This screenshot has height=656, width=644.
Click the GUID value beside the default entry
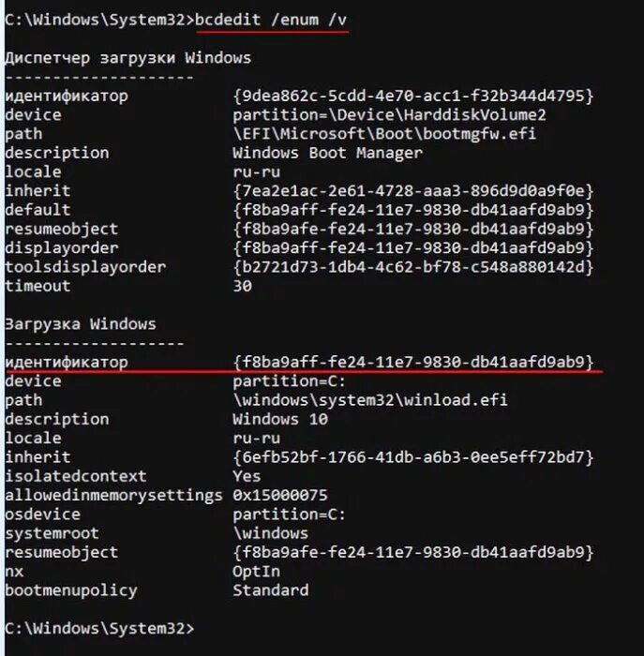click(x=412, y=210)
